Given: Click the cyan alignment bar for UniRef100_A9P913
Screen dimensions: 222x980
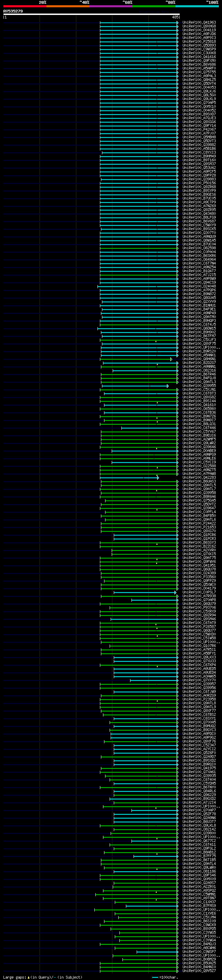Looking at the screenshot, I should click(x=139, y=38).
